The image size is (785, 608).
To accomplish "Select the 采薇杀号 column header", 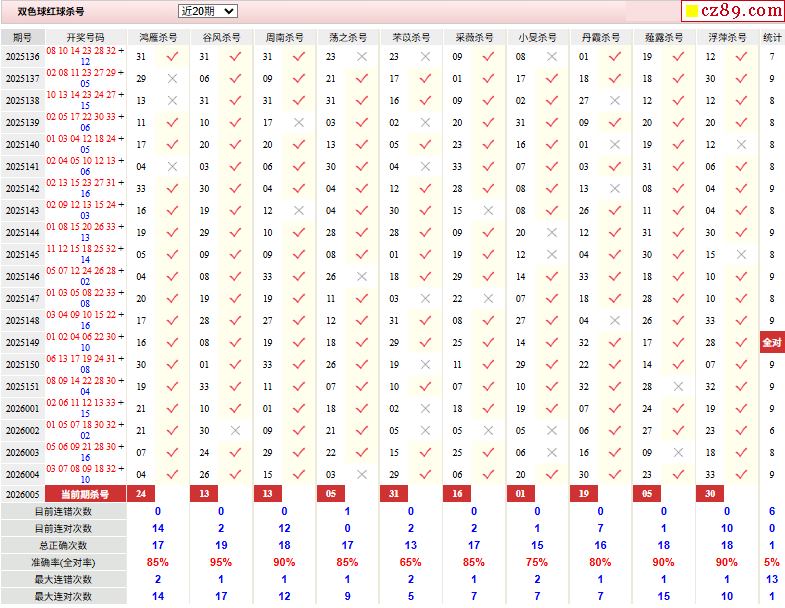I will [x=473, y=37].
